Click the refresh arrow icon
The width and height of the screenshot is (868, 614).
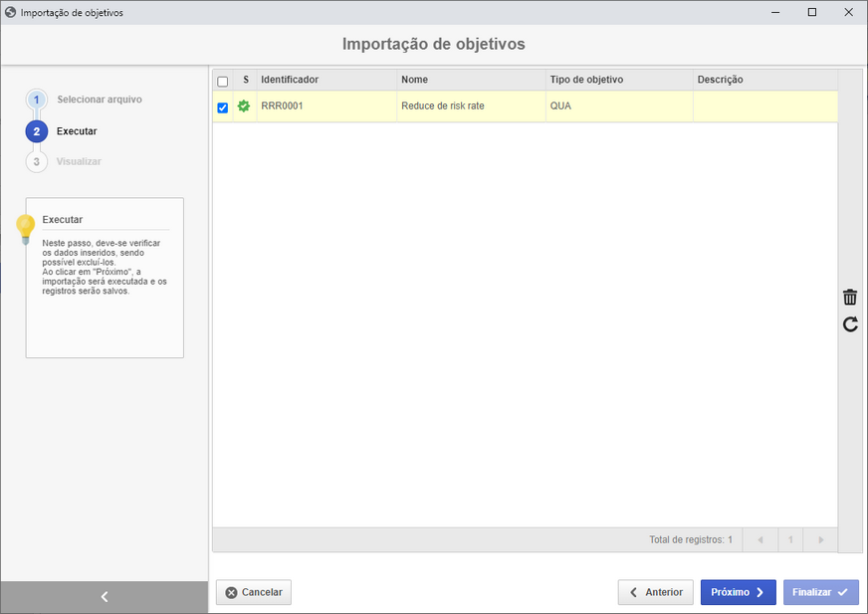(x=850, y=323)
